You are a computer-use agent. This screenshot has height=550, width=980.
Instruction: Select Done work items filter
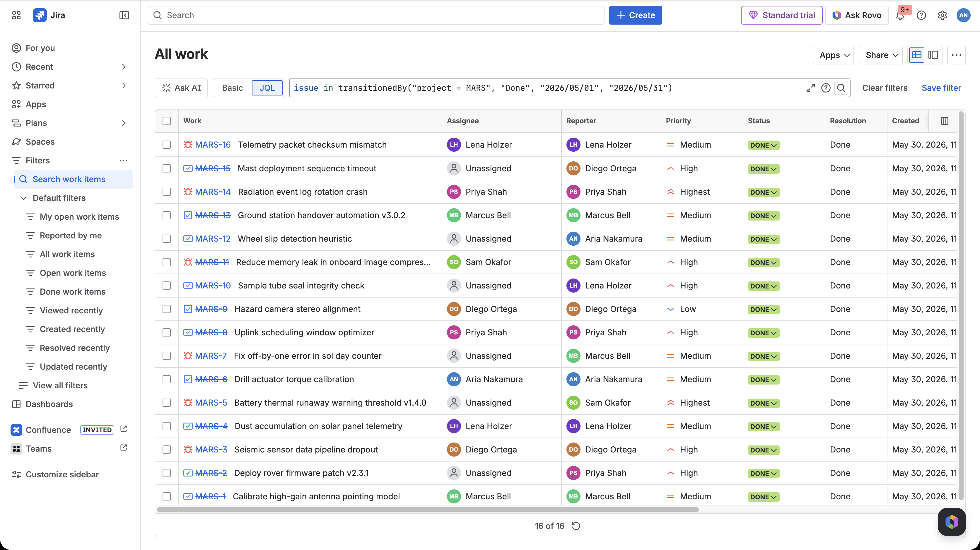point(73,292)
